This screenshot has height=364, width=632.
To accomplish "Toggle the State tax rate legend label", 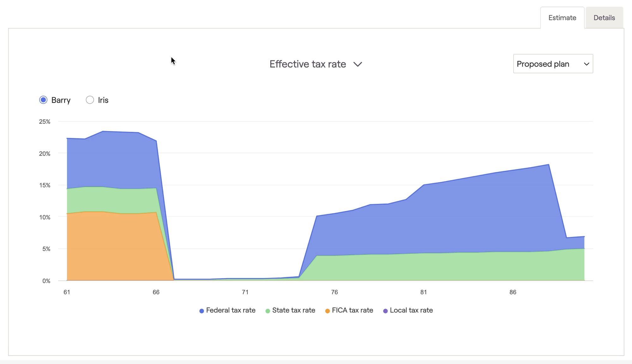I will pyautogui.click(x=294, y=310).
